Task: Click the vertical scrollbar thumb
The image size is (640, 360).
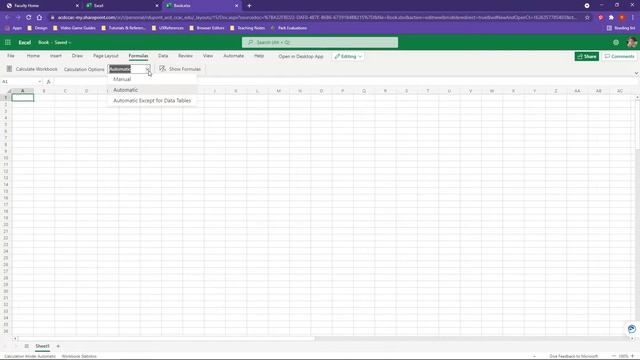Action: [x=637, y=124]
